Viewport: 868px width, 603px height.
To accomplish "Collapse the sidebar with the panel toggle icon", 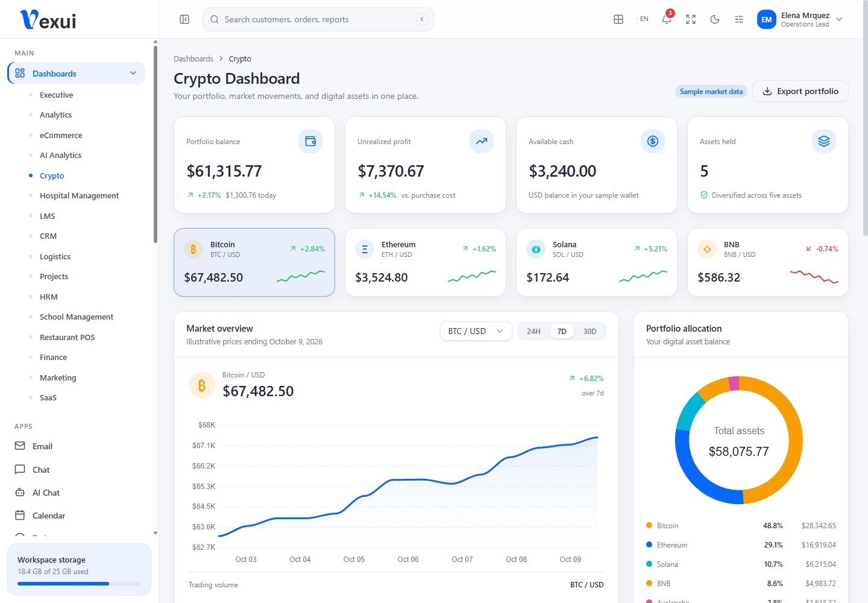I will [184, 19].
